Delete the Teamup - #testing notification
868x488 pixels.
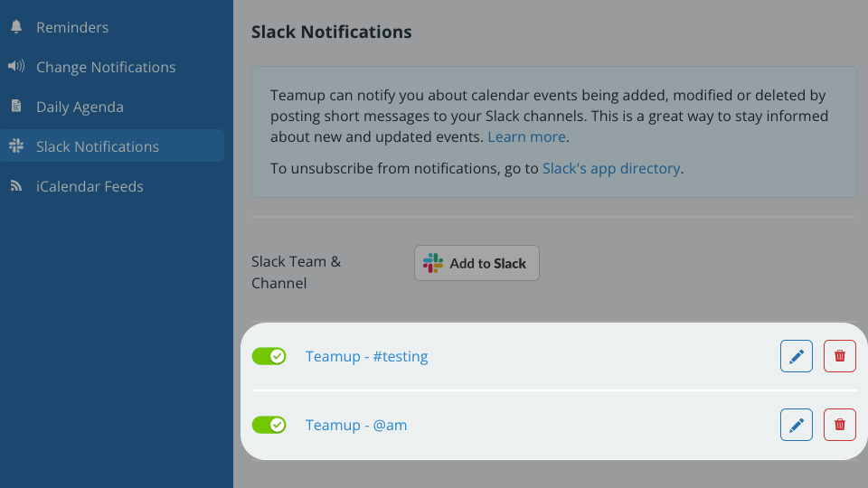pos(840,356)
